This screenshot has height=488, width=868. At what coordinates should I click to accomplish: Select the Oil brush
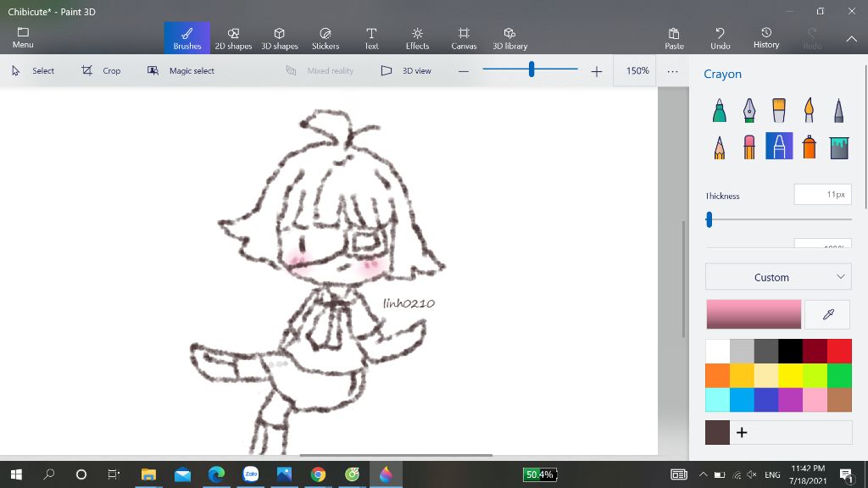(x=779, y=110)
